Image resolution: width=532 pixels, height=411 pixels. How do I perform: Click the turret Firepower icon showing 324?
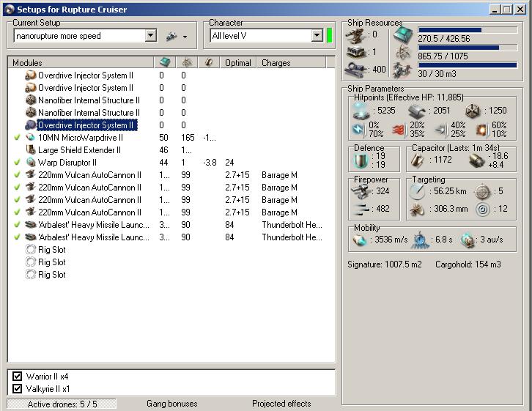pos(361,192)
